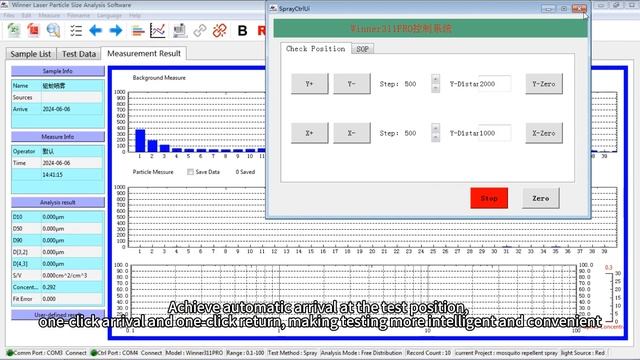This screenshot has height=360, width=640.
Task: Click the gray chain link icon
Action: click(200, 31)
